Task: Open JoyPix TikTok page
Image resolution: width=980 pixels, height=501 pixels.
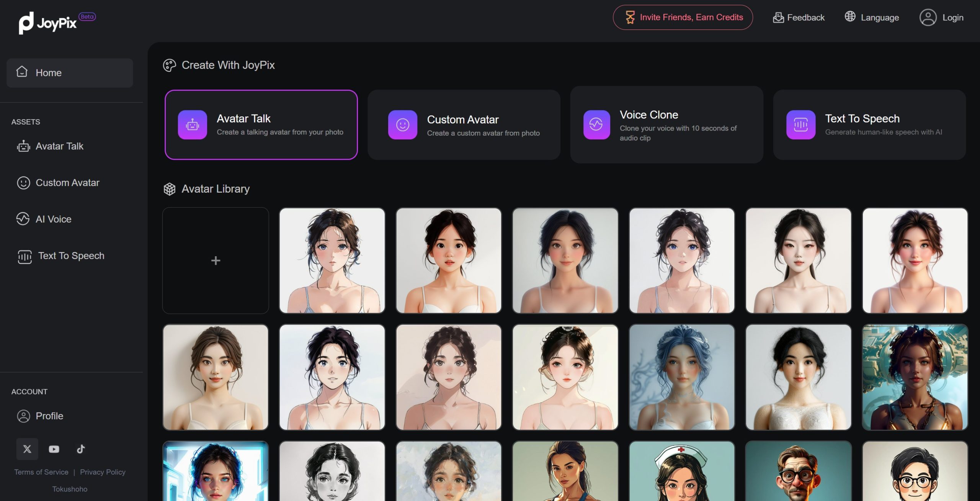Action: click(x=80, y=449)
